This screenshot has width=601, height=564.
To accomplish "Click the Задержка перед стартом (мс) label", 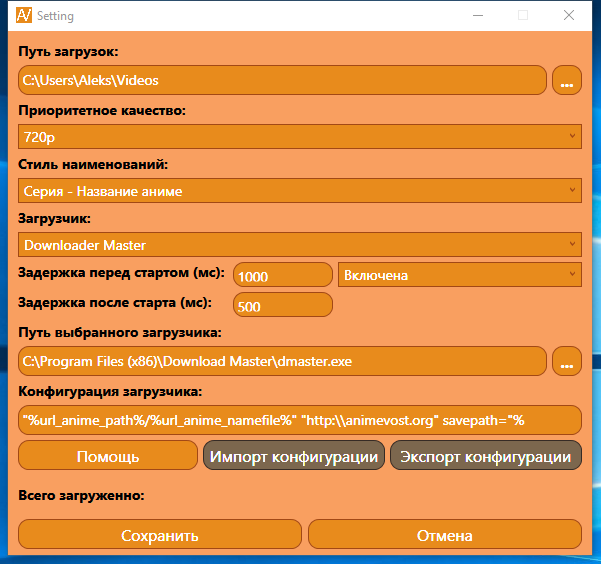I will [122, 273].
